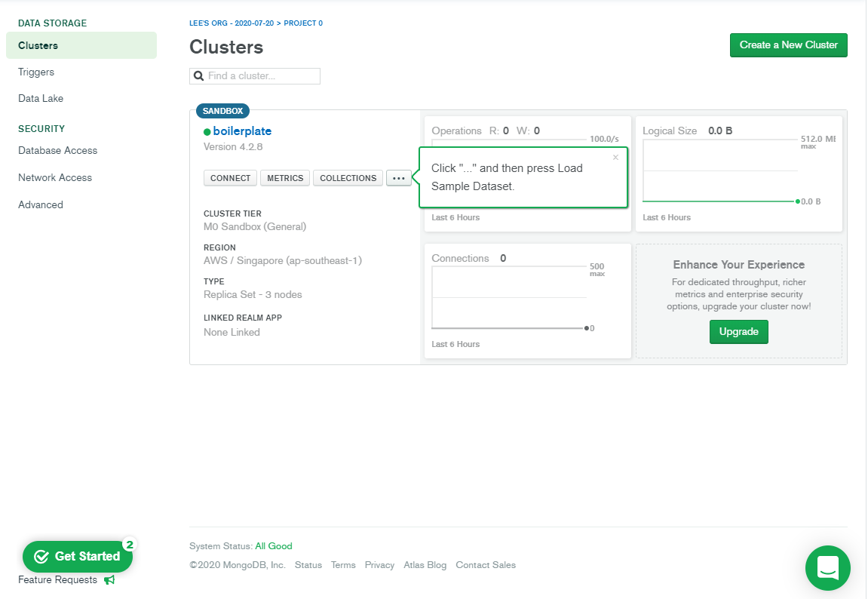The image size is (868, 599).
Task: Open Database Access settings
Action: click(57, 151)
